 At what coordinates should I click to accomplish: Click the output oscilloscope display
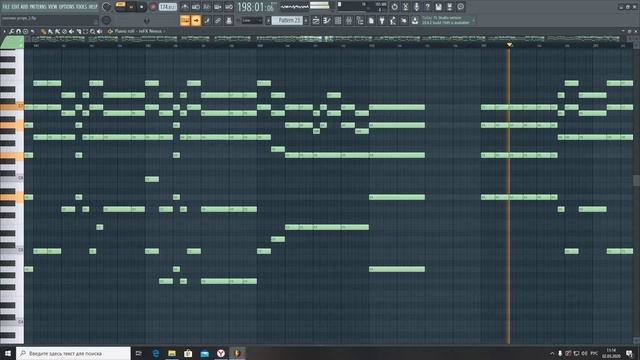coord(294,7)
